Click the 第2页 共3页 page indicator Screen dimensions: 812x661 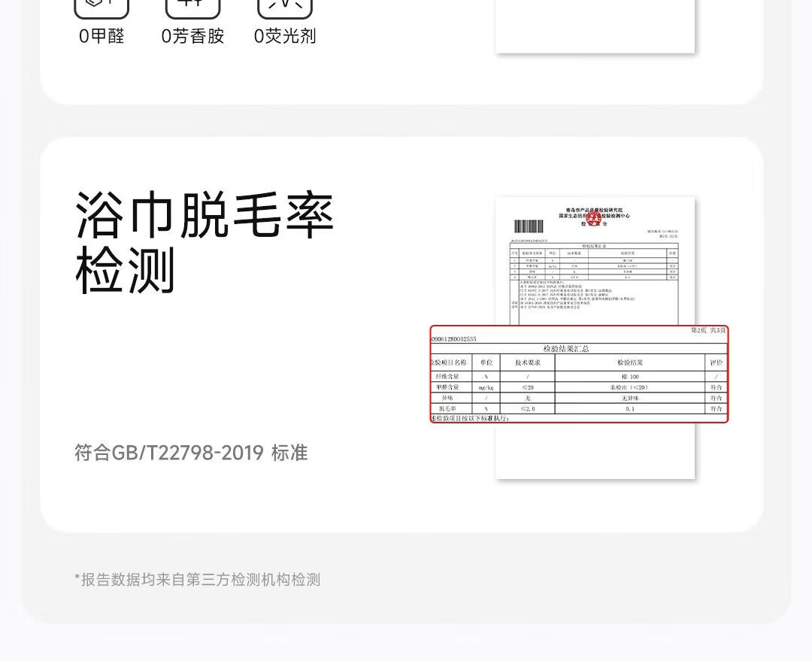point(708,331)
